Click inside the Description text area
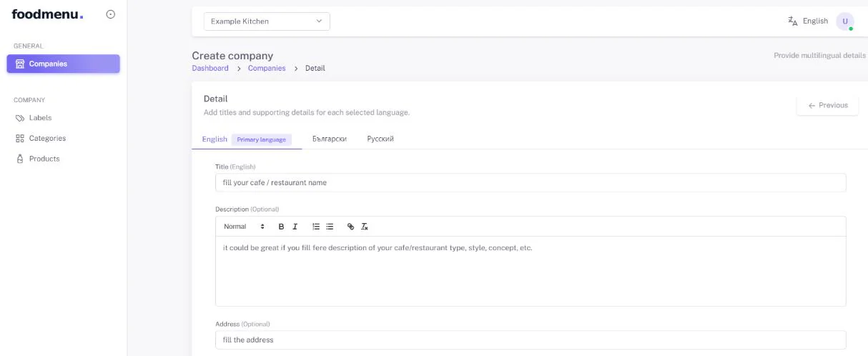Screen dimensions: 868x356 pos(531,272)
